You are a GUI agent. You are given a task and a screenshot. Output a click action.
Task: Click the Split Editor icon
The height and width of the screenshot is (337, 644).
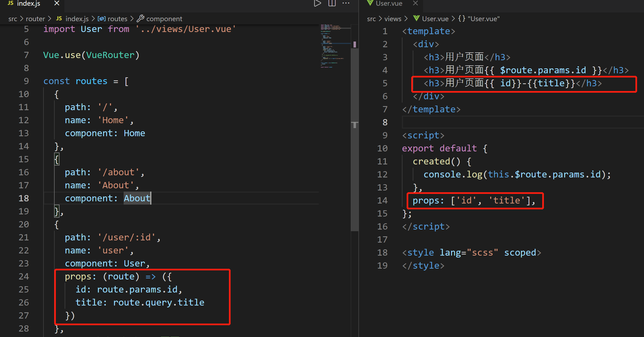click(332, 3)
